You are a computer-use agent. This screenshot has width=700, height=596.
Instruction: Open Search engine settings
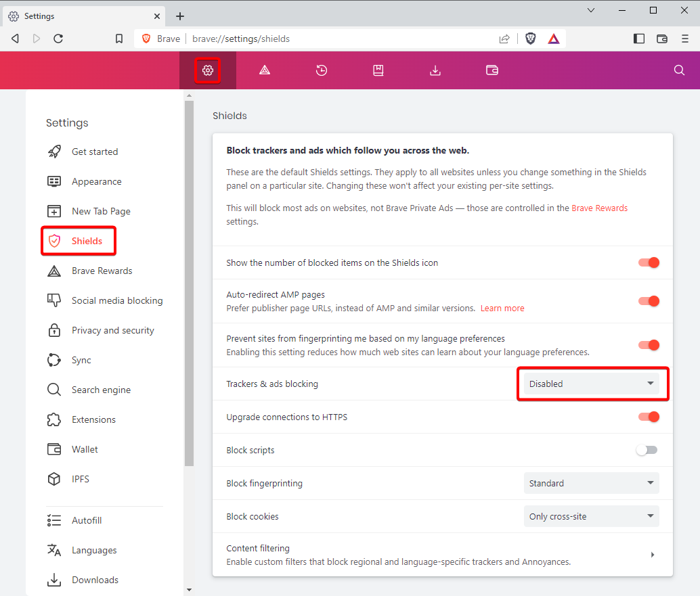(101, 390)
